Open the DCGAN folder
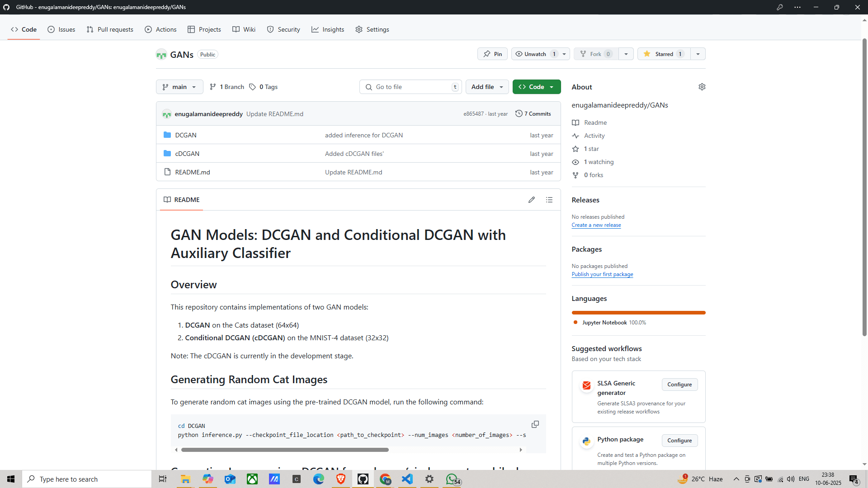Viewport: 868px width, 488px height. tap(186, 135)
